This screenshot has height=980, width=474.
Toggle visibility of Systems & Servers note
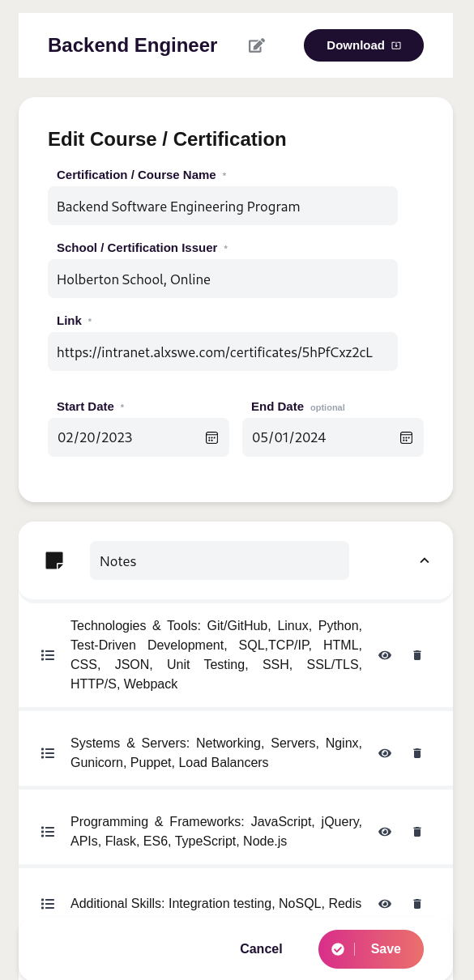pos(385,753)
